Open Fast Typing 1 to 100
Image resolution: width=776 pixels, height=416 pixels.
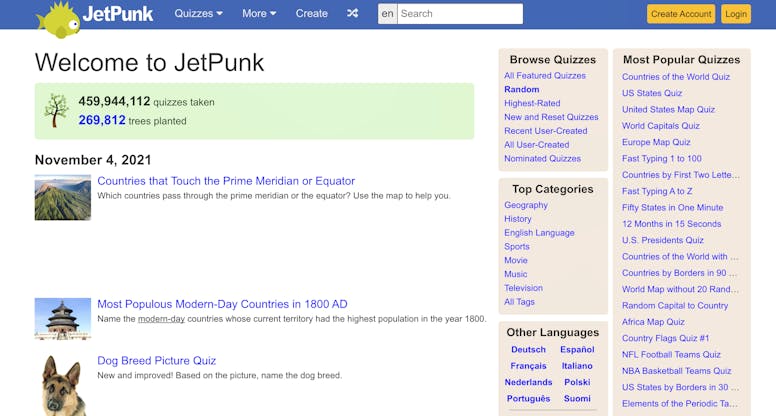[x=662, y=159]
